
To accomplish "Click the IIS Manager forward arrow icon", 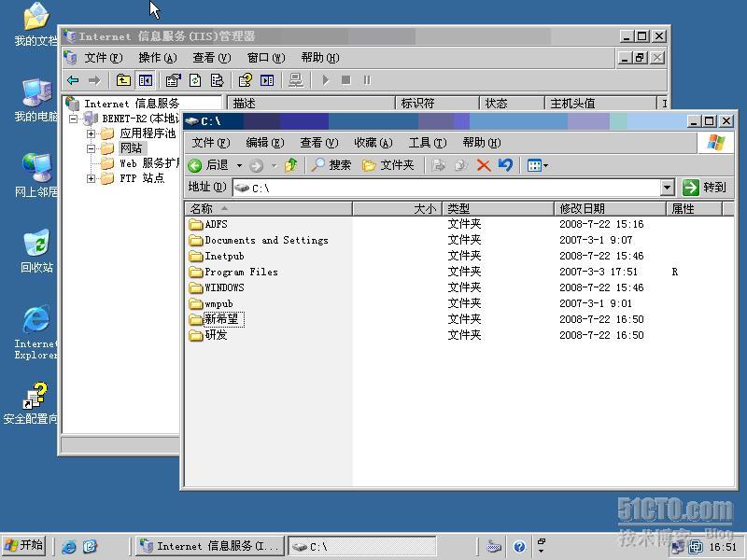I will (x=94, y=80).
